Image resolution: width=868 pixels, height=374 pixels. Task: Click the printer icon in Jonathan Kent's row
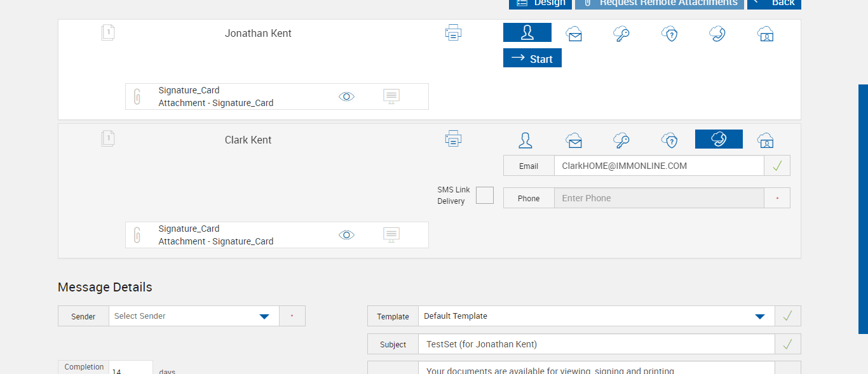[x=453, y=32]
